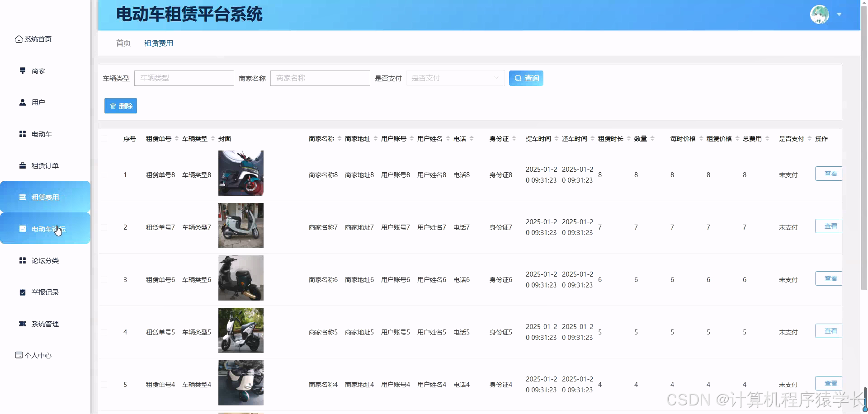Screen dimensions: 868x414
Task: Check the checkbox next to 租赁单号6
Action: [105, 279]
